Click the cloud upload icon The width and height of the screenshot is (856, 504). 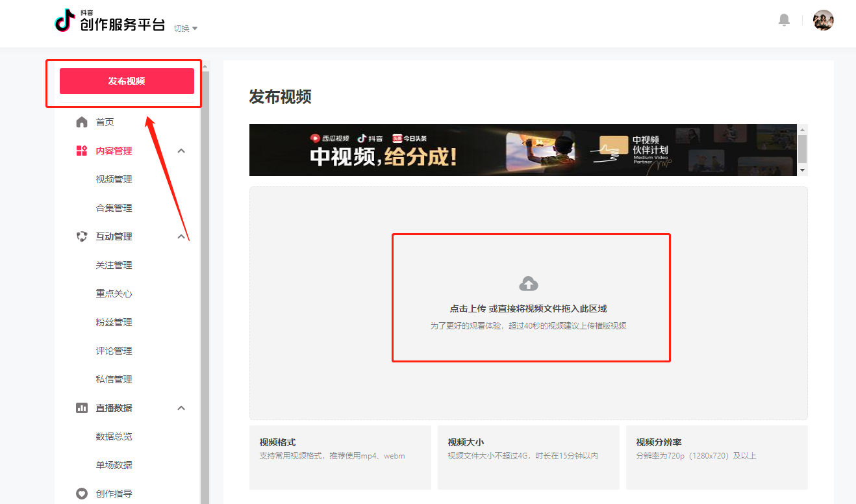529,282
